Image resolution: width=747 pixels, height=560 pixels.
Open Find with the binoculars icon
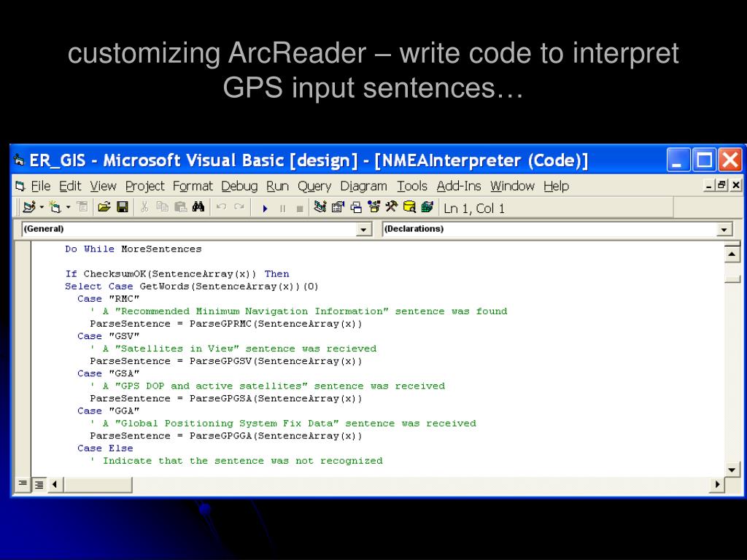(198, 206)
